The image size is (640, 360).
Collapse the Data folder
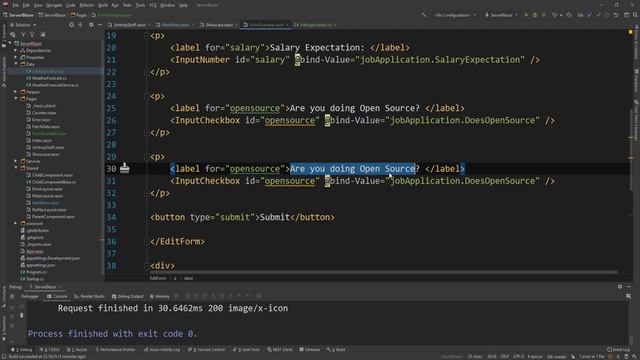(x=16, y=64)
